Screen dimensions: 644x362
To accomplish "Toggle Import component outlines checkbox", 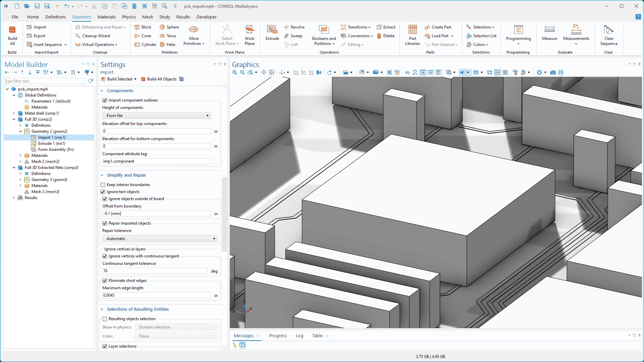I will click(105, 100).
